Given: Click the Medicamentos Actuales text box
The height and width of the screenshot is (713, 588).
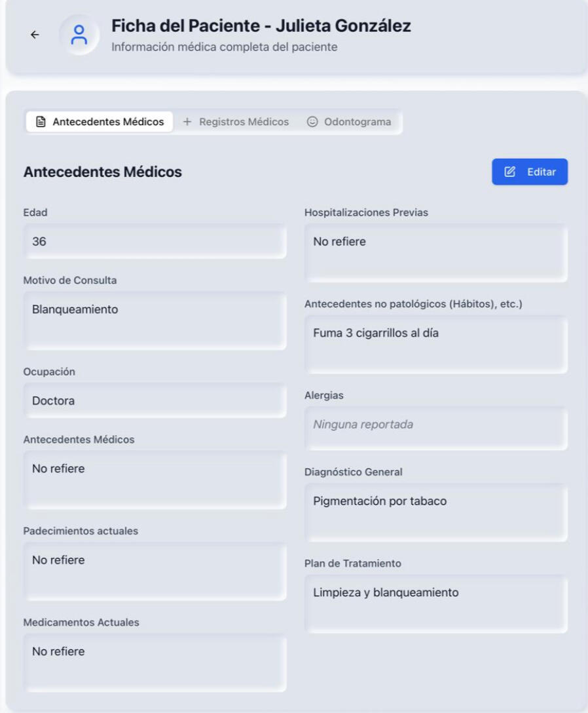Looking at the screenshot, I should (x=155, y=663).
